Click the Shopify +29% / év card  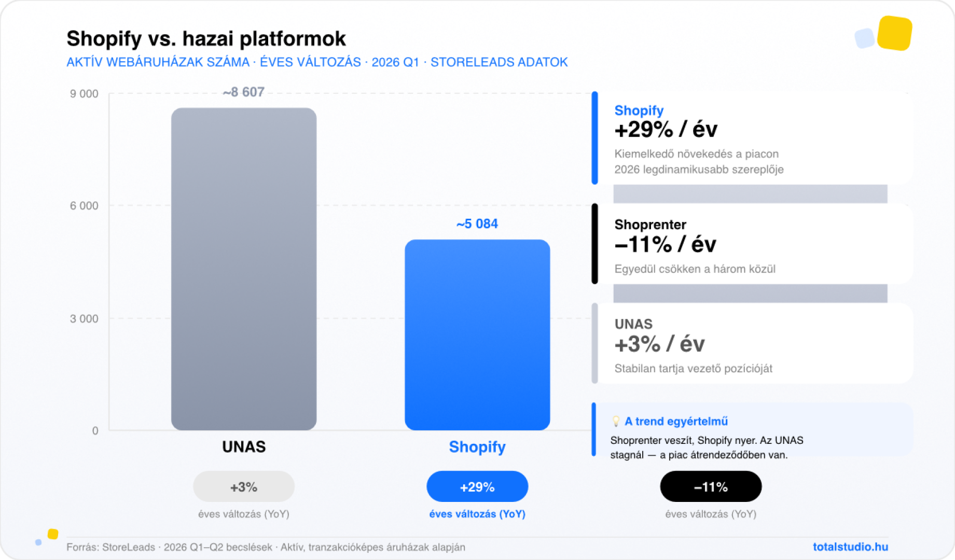[752, 138]
